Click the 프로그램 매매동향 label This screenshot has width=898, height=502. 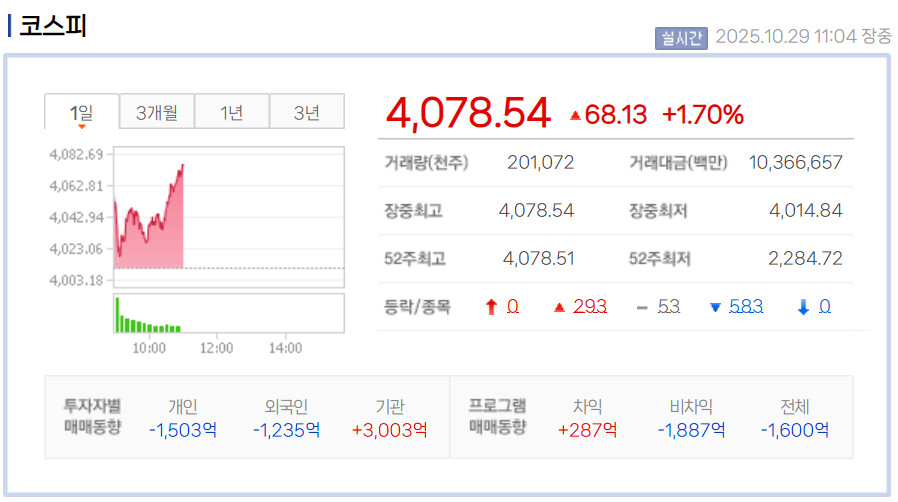point(497,416)
